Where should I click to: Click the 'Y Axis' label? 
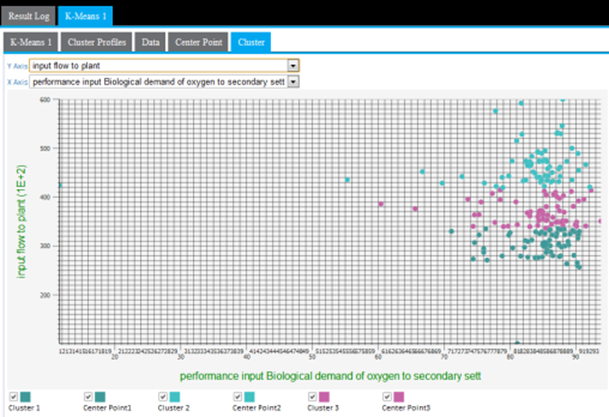tap(17, 66)
